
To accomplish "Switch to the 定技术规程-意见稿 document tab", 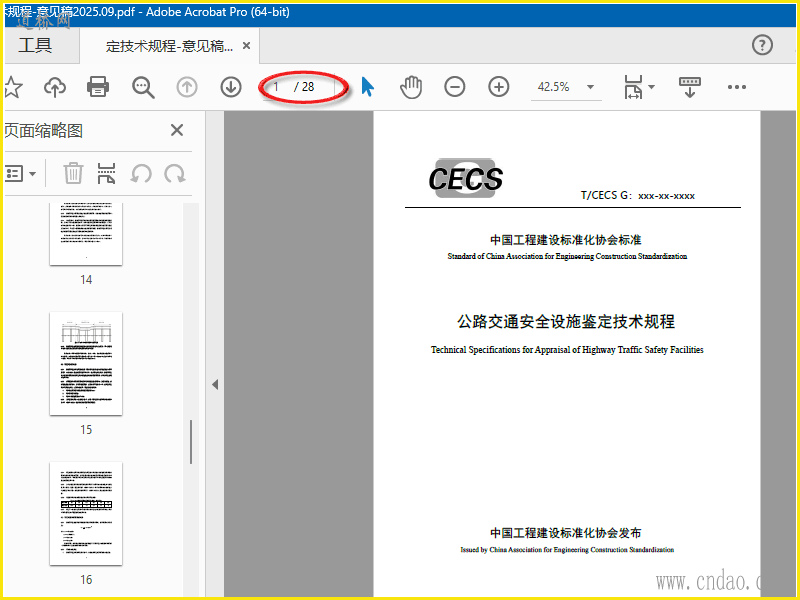I will [x=169, y=46].
